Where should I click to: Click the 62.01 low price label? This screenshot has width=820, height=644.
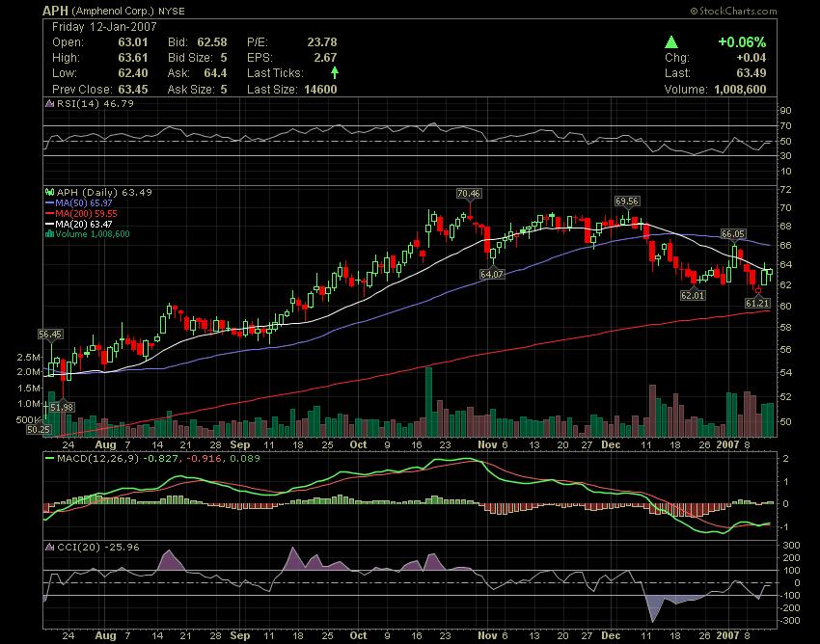point(693,295)
